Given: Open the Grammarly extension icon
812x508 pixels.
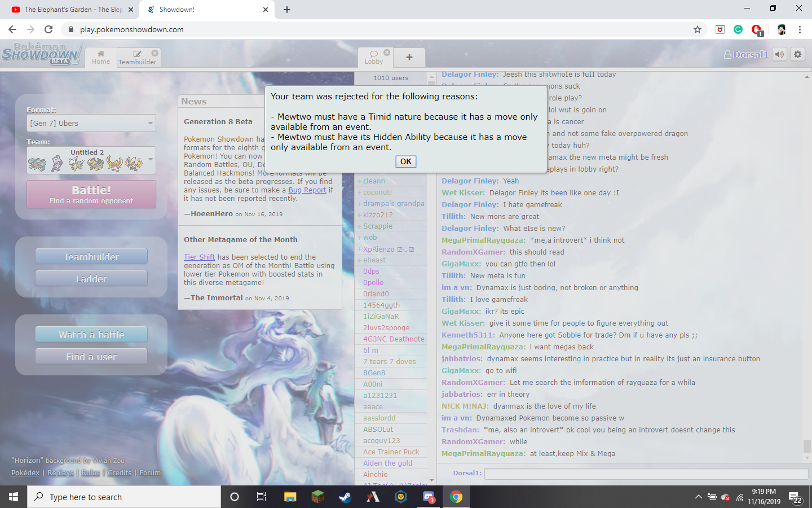Looking at the screenshot, I should tap(738, 29).
